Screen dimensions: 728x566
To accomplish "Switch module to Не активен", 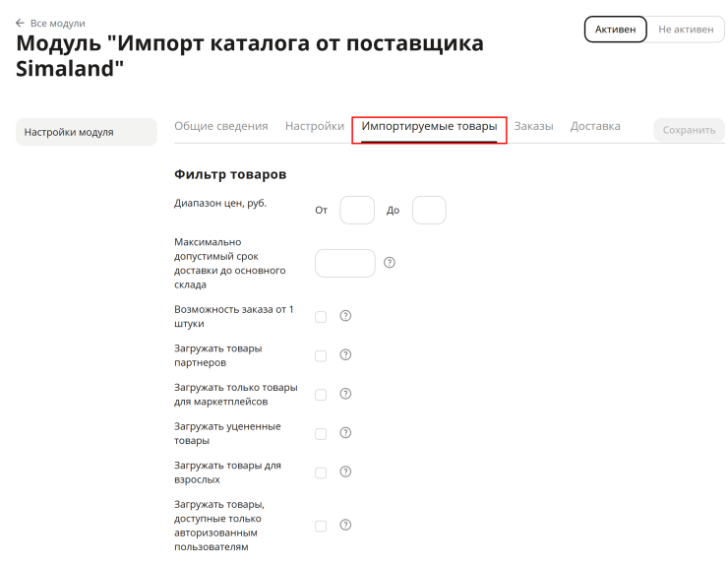I will click(686, 30).
